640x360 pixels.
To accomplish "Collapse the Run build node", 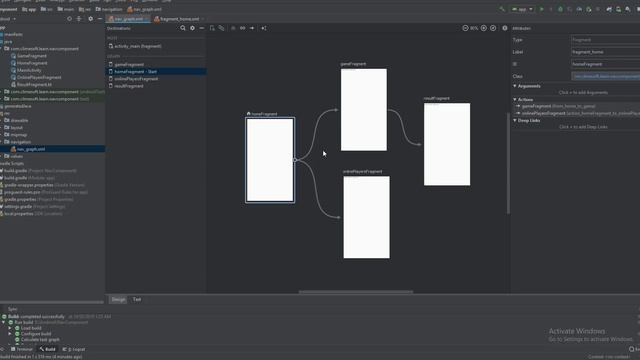I will 4,322.
